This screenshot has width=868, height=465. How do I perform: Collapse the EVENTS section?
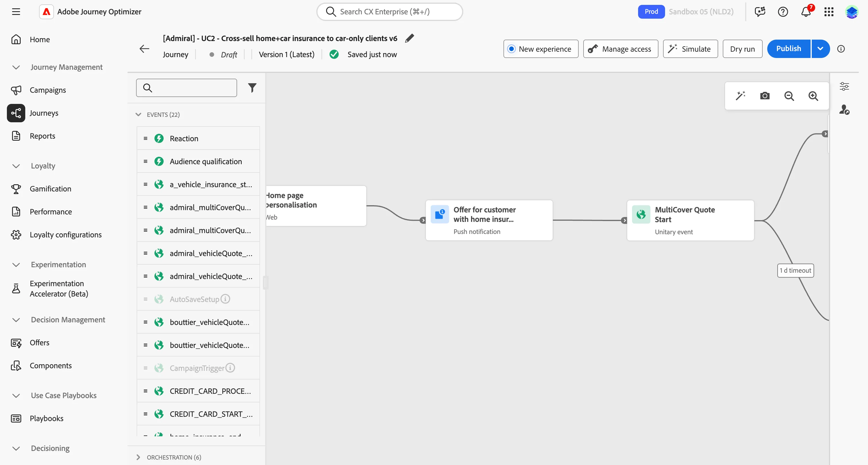[138, 115]
